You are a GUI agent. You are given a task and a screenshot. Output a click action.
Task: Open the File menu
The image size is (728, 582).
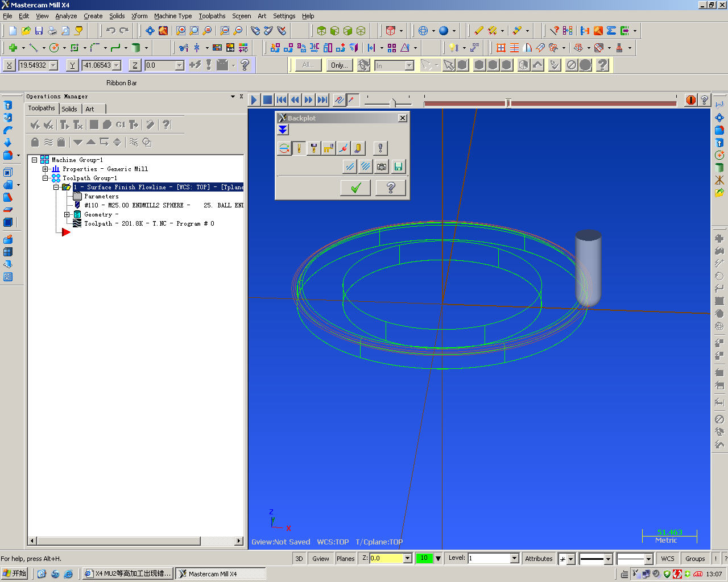pyautogui.click(x=7, y=16)
